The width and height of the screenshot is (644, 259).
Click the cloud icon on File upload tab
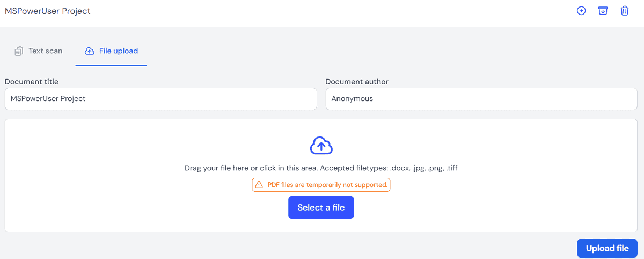tap(90, 51)
